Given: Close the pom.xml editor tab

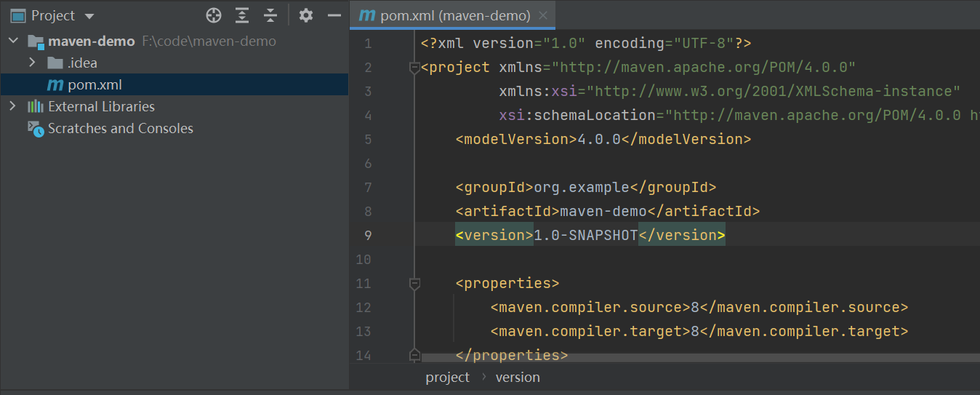Looking at the screenshot, I should pyautogui.click(x=543, y=15).
